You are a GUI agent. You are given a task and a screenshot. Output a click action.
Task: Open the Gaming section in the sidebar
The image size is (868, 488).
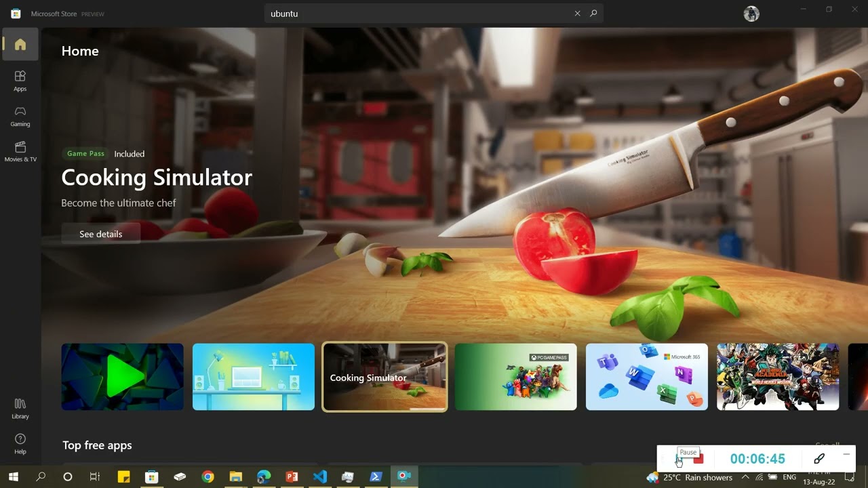pyautogui.click(x=20, y=116)
